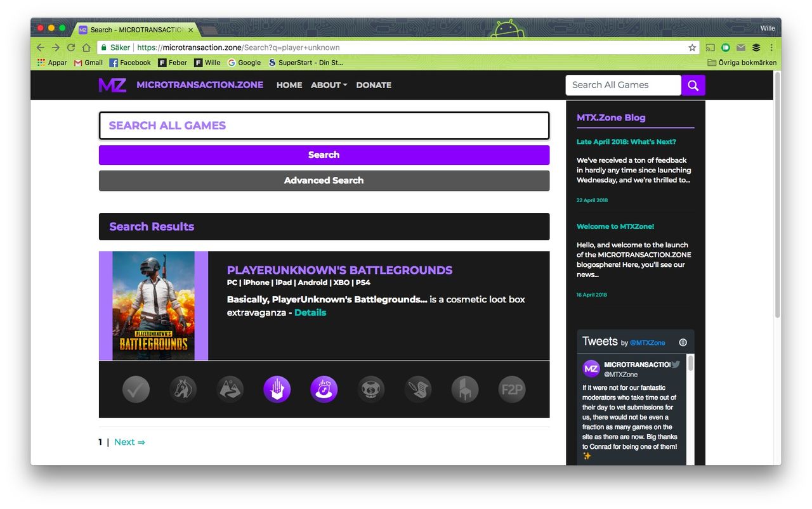Click the Tweets widget scrollbar
812x509 pixels.
point(690,363)
